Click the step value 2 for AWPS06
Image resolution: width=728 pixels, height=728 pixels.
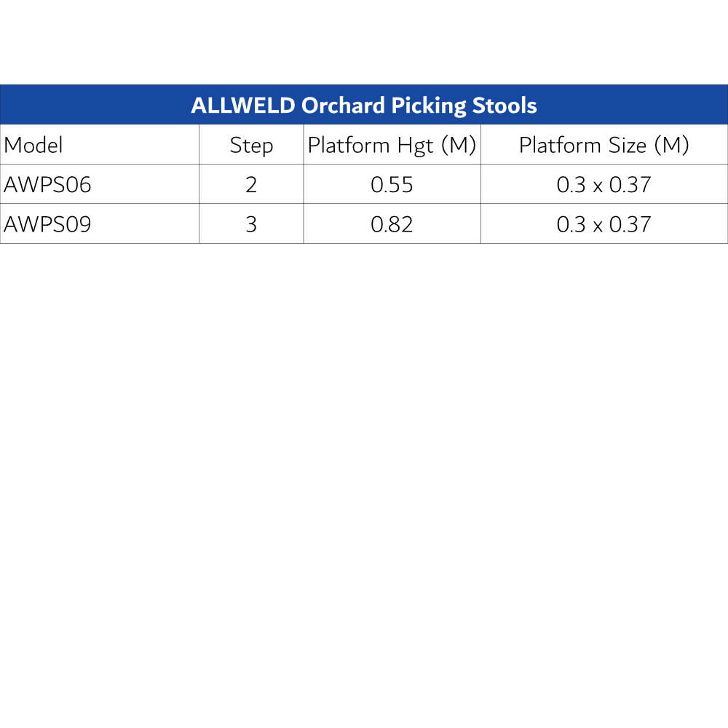[251, 185]
